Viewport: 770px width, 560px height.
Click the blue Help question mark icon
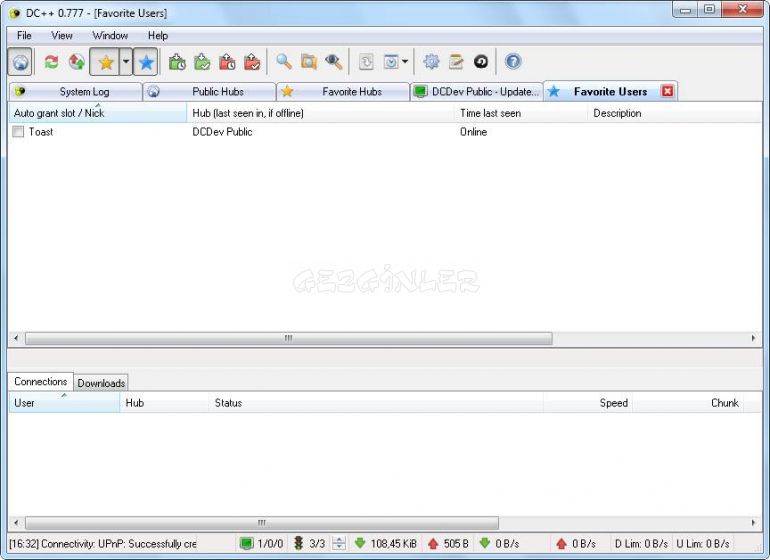(x=513, y=62)
